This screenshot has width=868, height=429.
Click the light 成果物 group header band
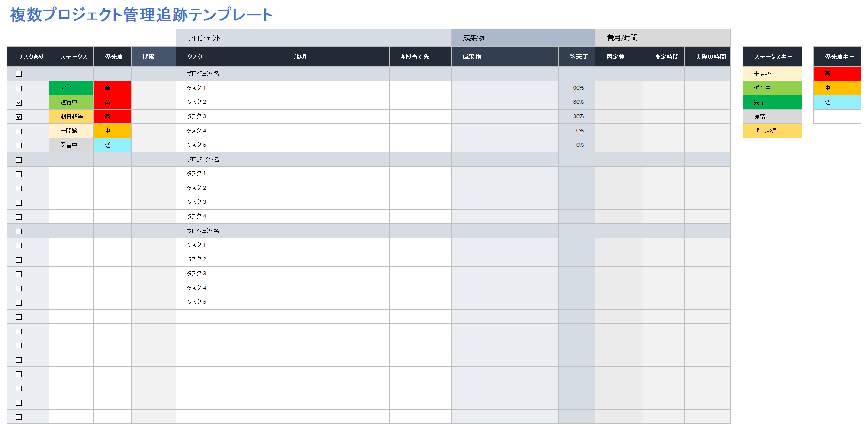(523, 38)
